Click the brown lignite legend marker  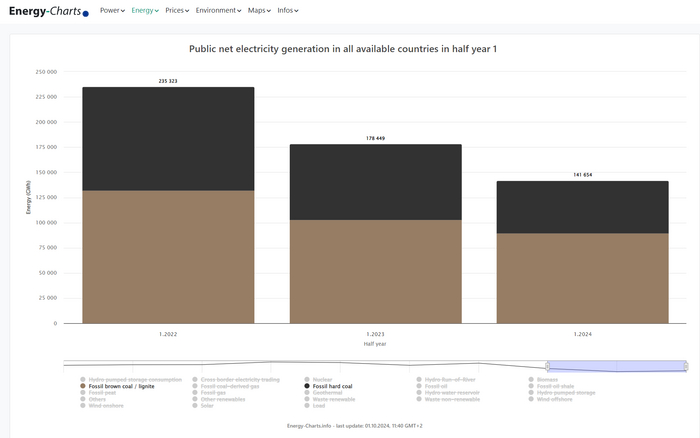83,386
